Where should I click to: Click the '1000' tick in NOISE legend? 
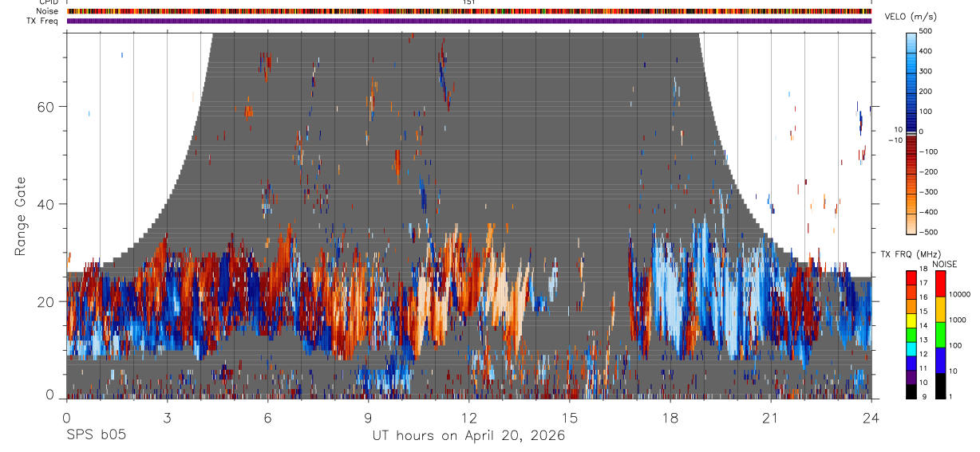958,320
